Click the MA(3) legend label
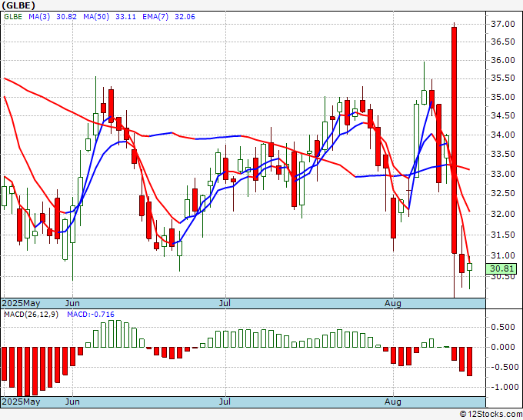Image resolution: width=523 pixels, height=420 pixels. 39,17
